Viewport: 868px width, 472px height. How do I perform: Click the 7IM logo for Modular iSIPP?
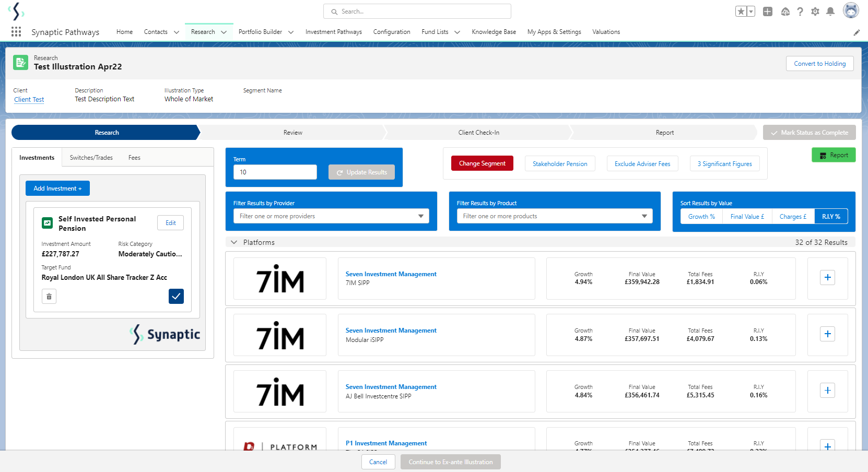pyautogui.click(x=280, y=335)
